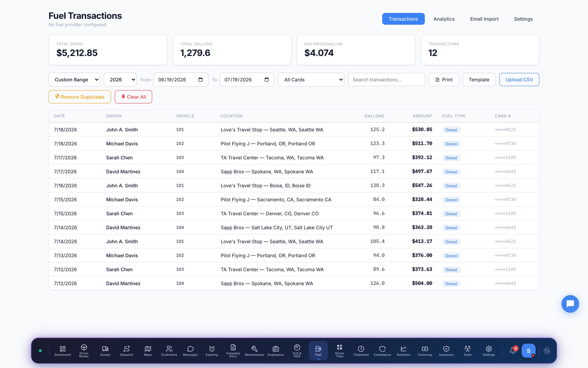Open the chat bubble widget
The image size is (588, 368).
tap(570, 304)
